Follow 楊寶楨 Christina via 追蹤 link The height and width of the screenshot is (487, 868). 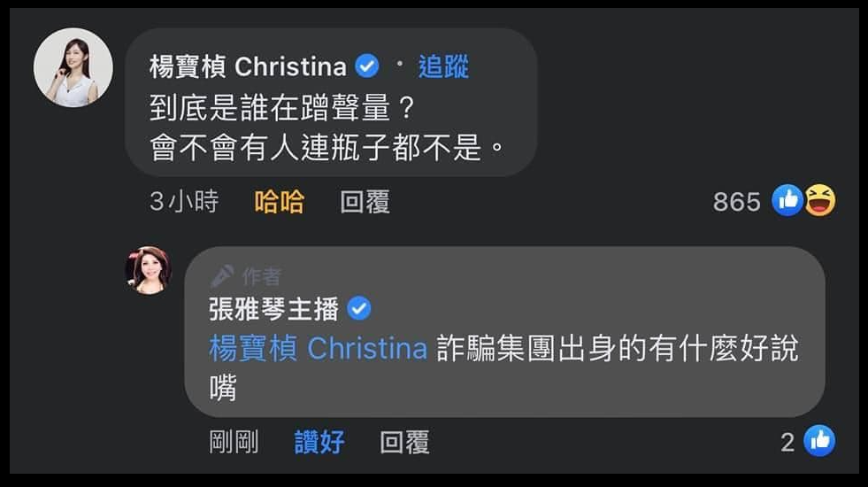443,66
